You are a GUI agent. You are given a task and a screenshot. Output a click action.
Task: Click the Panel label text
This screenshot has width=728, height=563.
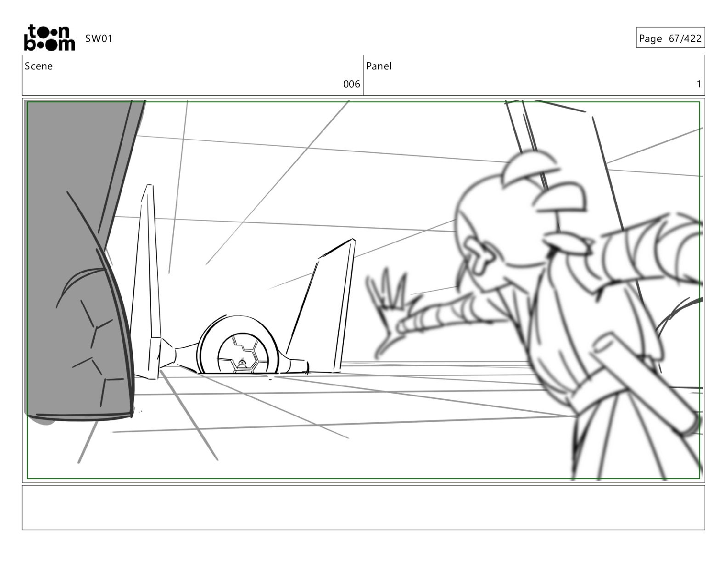pos(379,66)
